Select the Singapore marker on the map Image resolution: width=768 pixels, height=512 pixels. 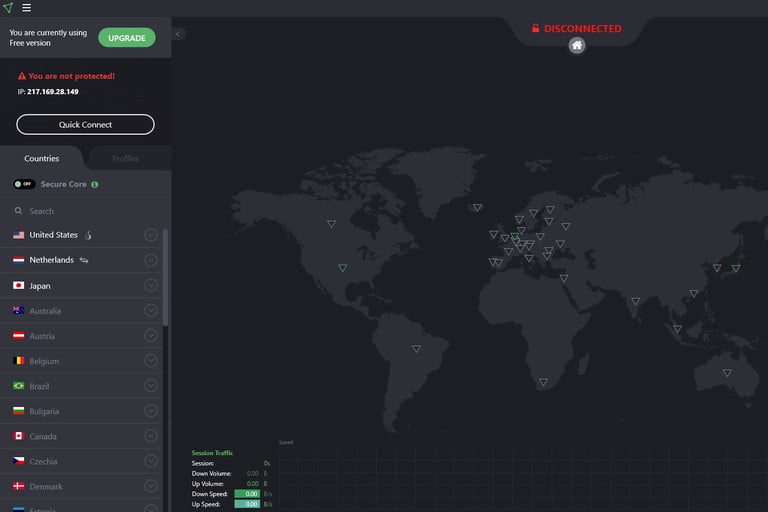point(677,328)
